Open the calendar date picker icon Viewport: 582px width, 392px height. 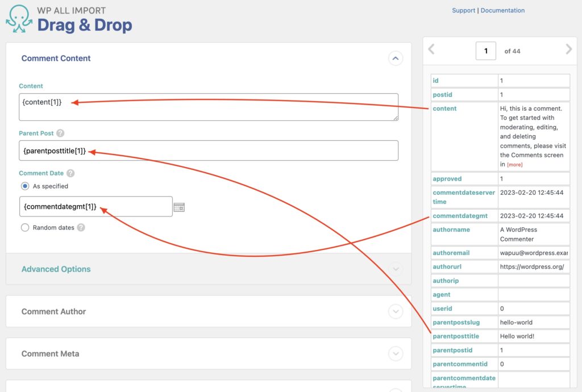tap(179, 206)
